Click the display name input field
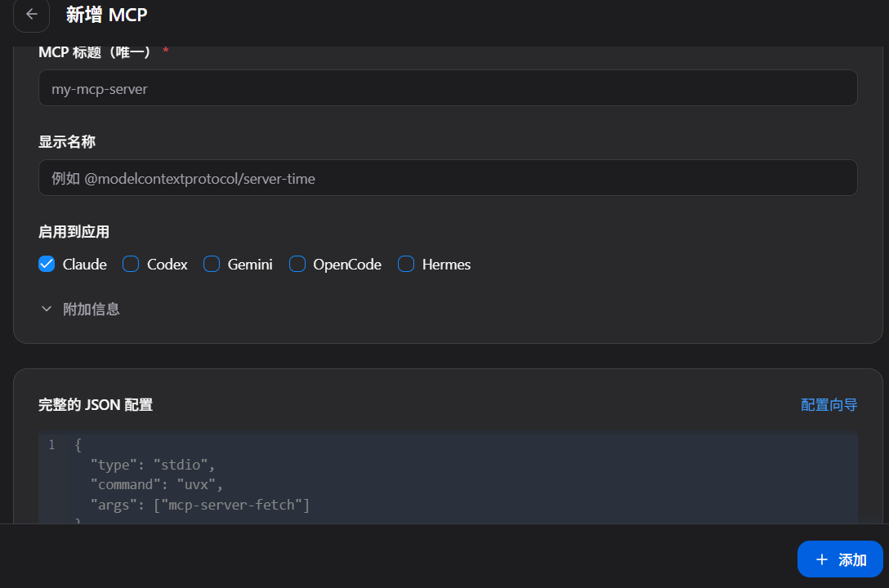889x588 pixels. [448, 178]
